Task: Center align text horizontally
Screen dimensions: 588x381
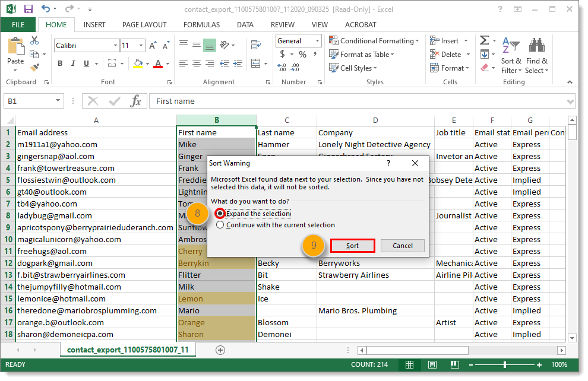Action: click(197, 63)
